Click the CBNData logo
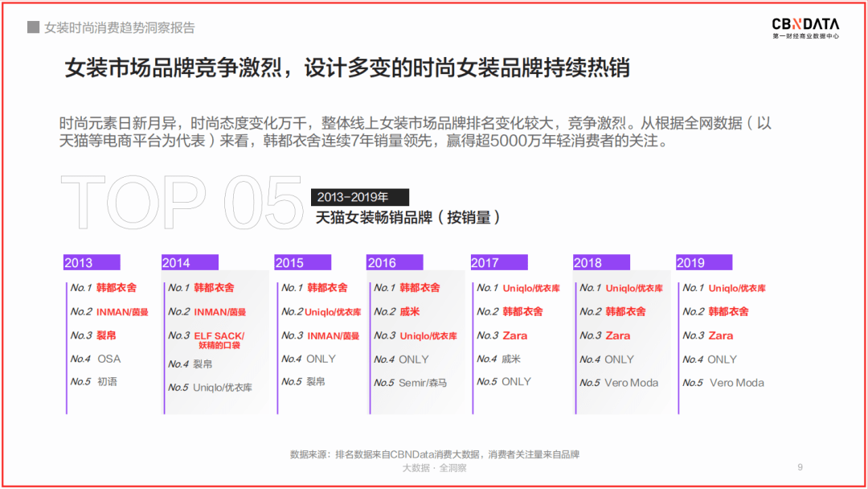 (x=805, y=27)
